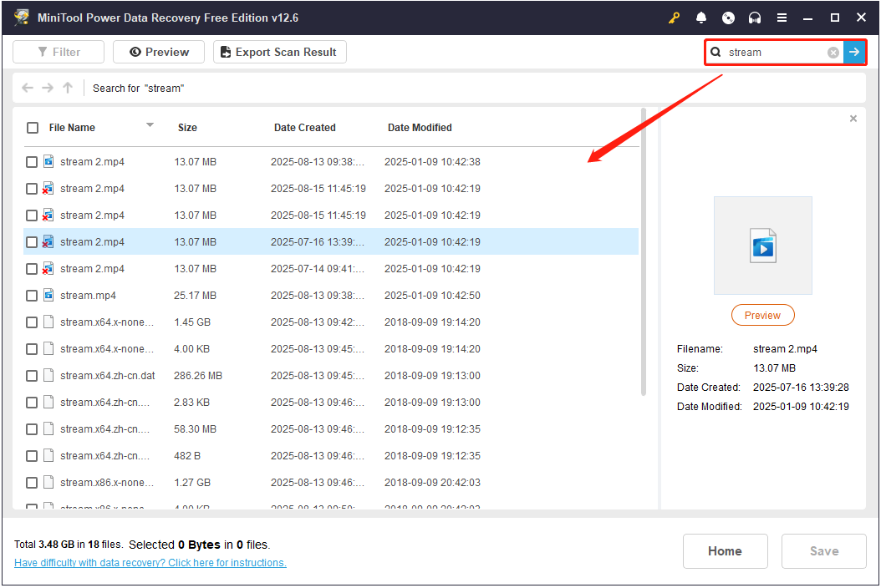Select all files via header checkbox

point(33,128)
